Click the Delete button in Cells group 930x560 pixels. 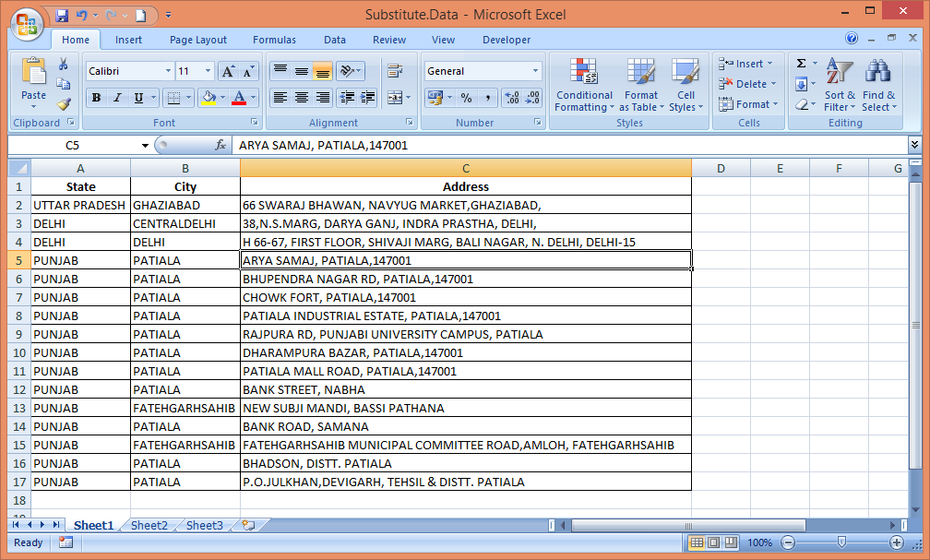(x=748, y=84)
